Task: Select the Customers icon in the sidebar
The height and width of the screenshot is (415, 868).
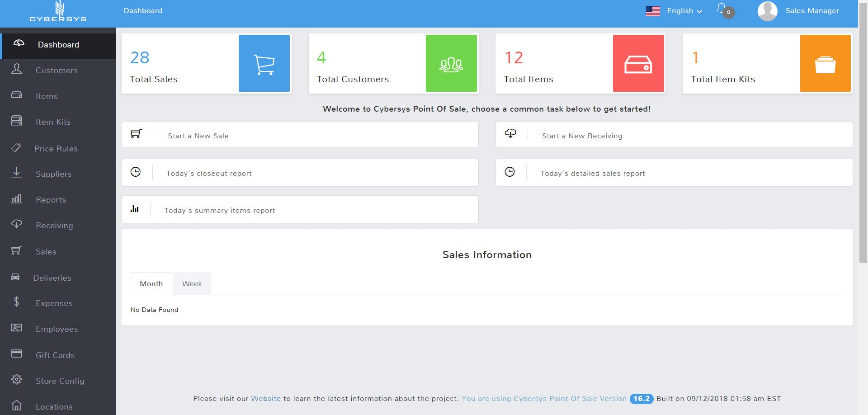Action: pyautogui.click(x=16, y=70)
